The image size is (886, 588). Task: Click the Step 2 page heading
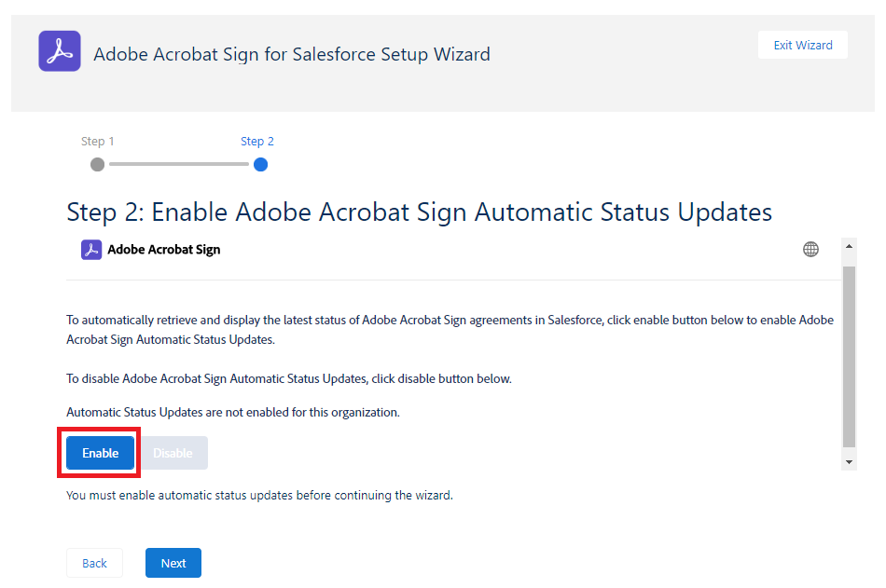point(419,212)
